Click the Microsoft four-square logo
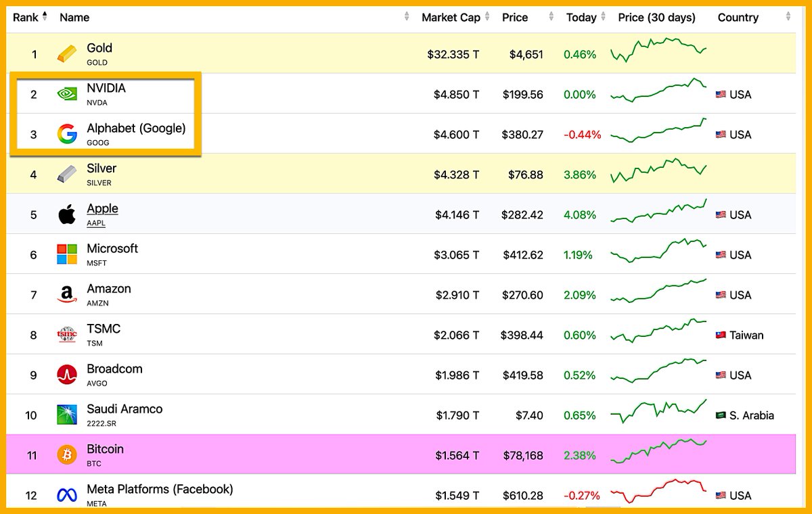Viewport: 812px width, 514px height. tap(67, 254)
